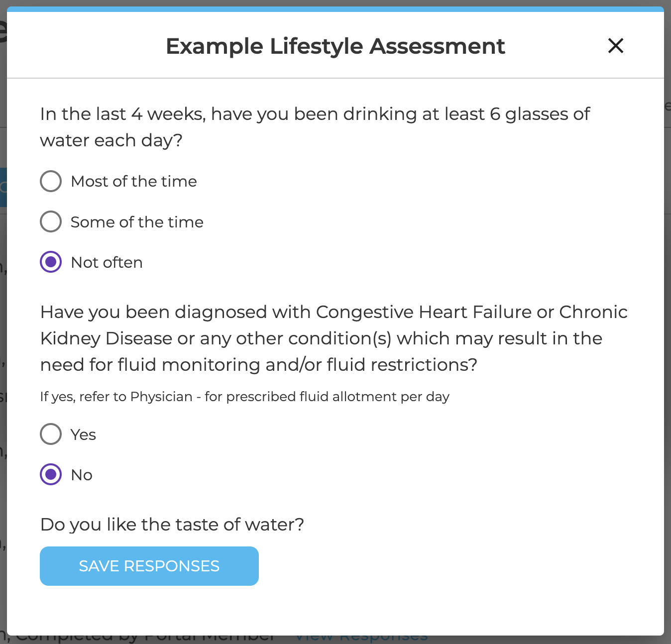This screenshot has width=671, height=644.
Task: Close the Example Lifestyle Assessment dialog
Action: [x=615, y=46]
